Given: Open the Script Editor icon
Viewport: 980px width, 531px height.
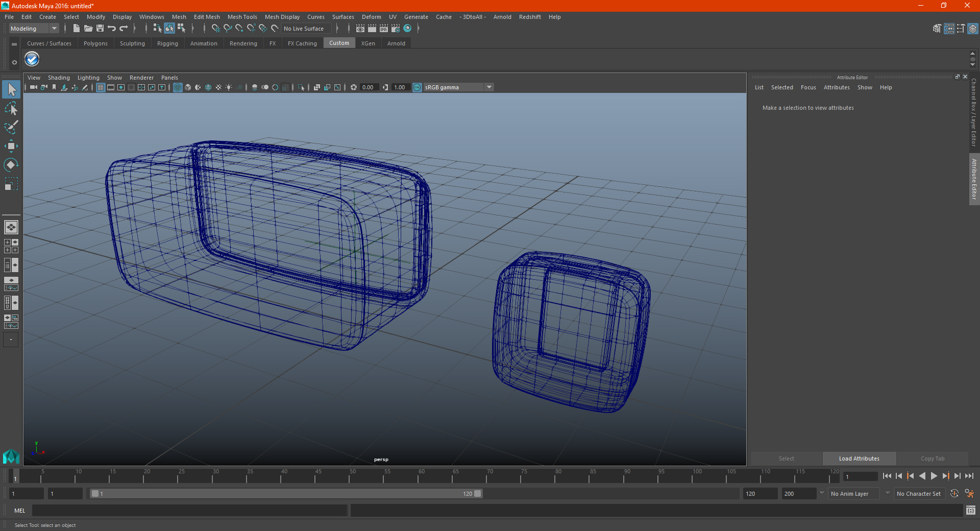Looking at the screenshot, I should 970,511.
